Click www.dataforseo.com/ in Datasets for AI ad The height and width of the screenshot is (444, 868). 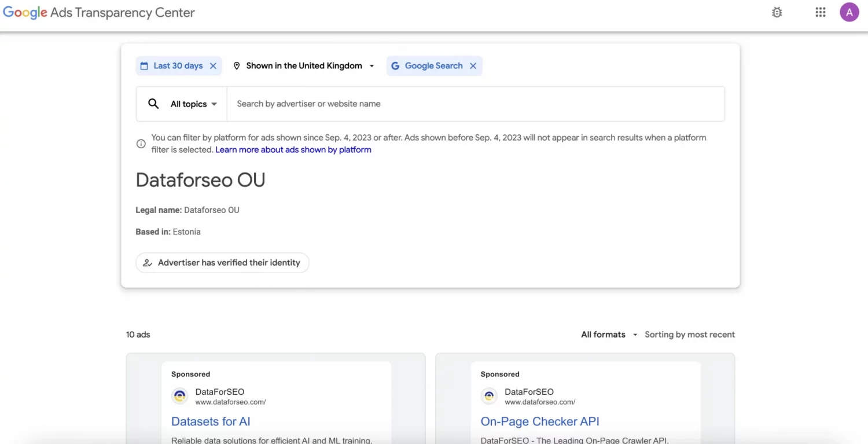coord(230,402)
